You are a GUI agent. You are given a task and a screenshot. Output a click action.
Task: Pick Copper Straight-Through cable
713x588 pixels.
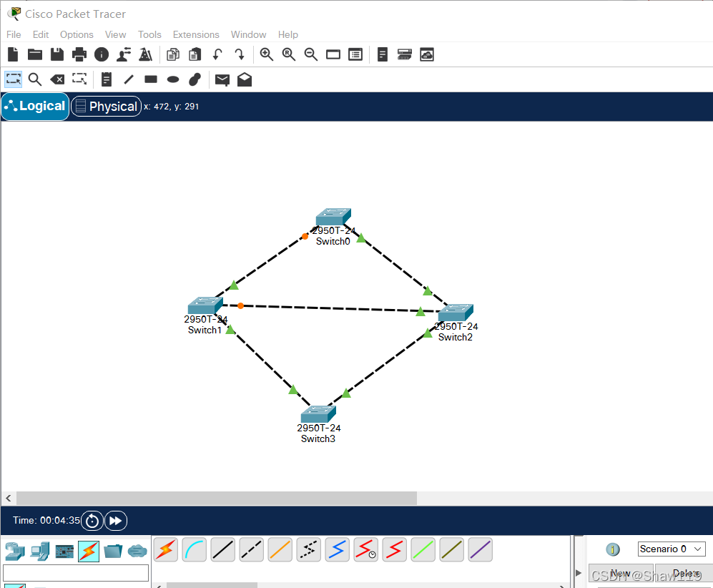pos(223,549)
